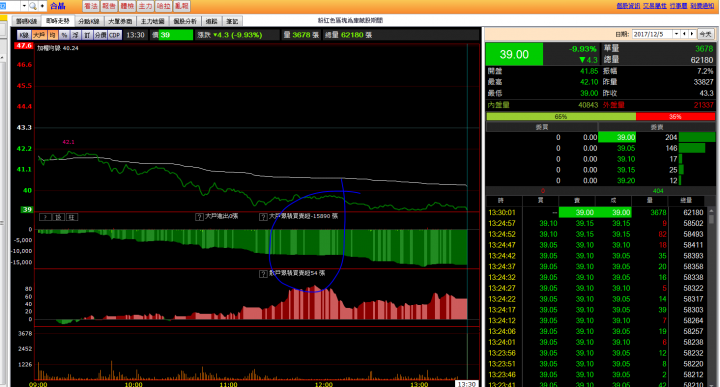Viewport: 720px width, 387px height.
Task: Step to the previous date arrow
Action: coord(684,34)
